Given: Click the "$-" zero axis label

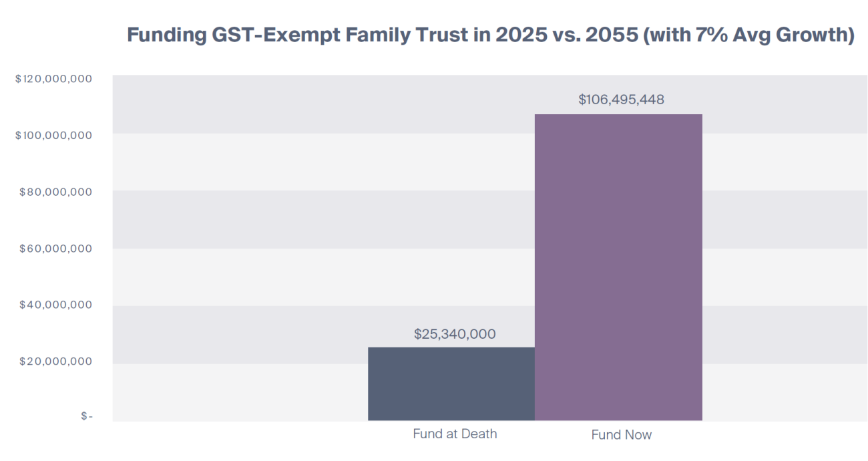Looking at the screenshot, I should tap(86, 416).
